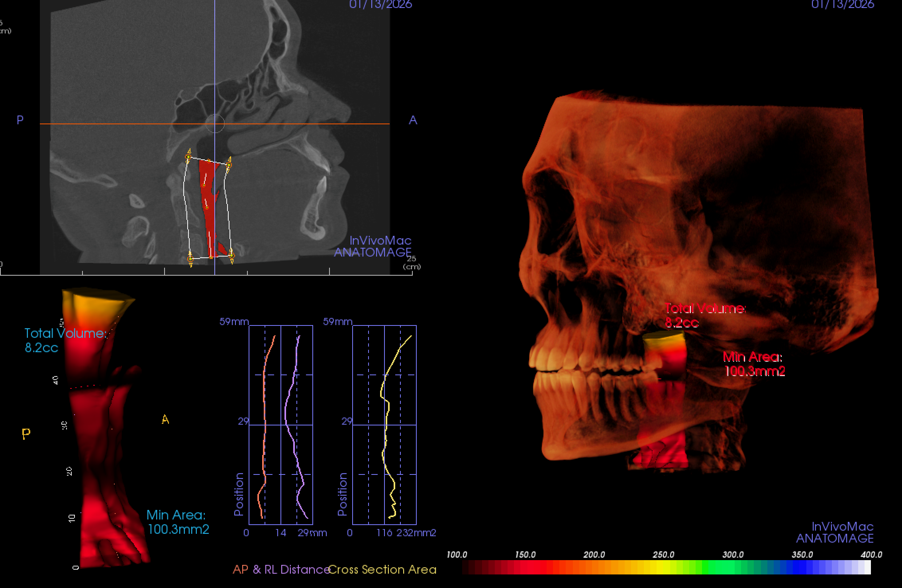Viewport: 902px width, 588px height.
Task: Click the top-left airway boundary corner handle
Action: [x=188, y=157]
